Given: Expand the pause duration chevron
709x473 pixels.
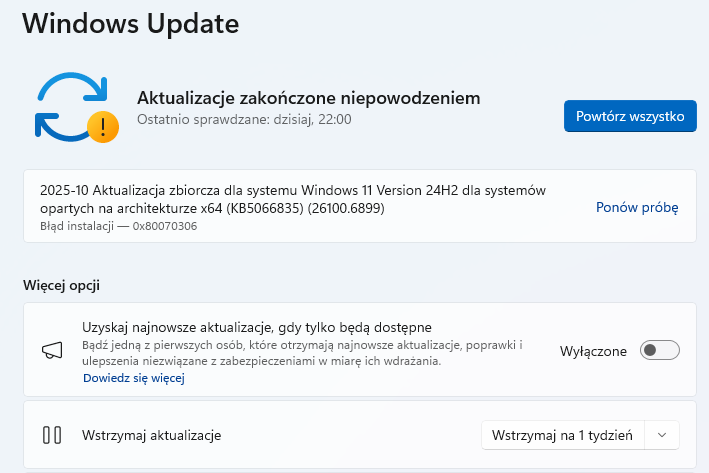Looking at the screenshot, I should [x=661, y=435].
